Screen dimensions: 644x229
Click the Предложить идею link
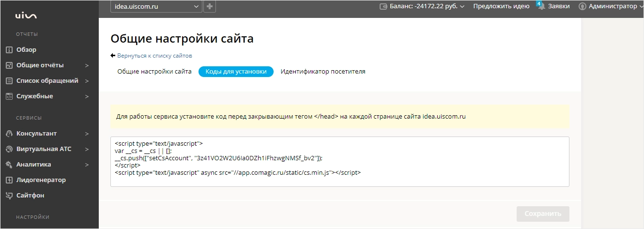501,7
